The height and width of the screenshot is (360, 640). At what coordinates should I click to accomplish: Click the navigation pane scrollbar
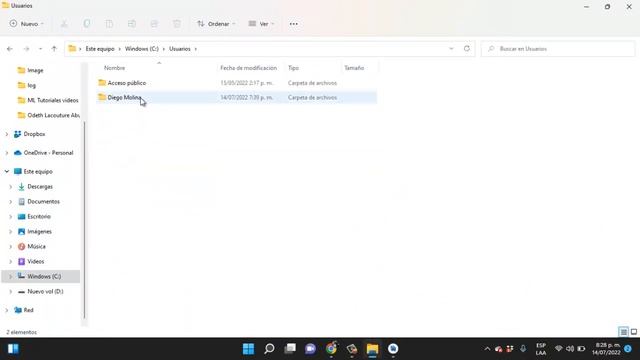(x=84, y=220)
